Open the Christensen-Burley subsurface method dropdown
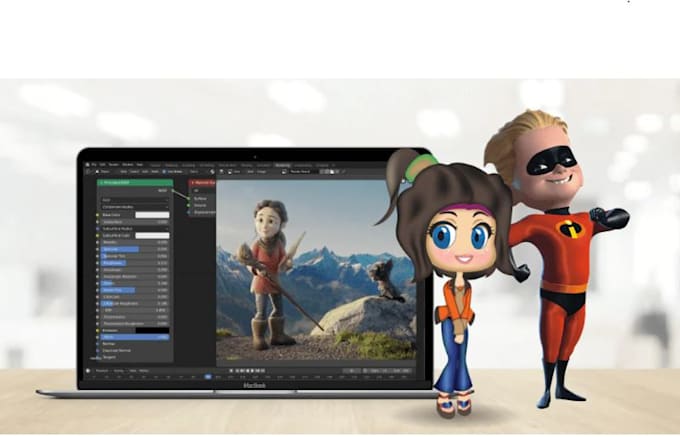Viewport: 680px width, 437px height. click(x=135, y=207)
